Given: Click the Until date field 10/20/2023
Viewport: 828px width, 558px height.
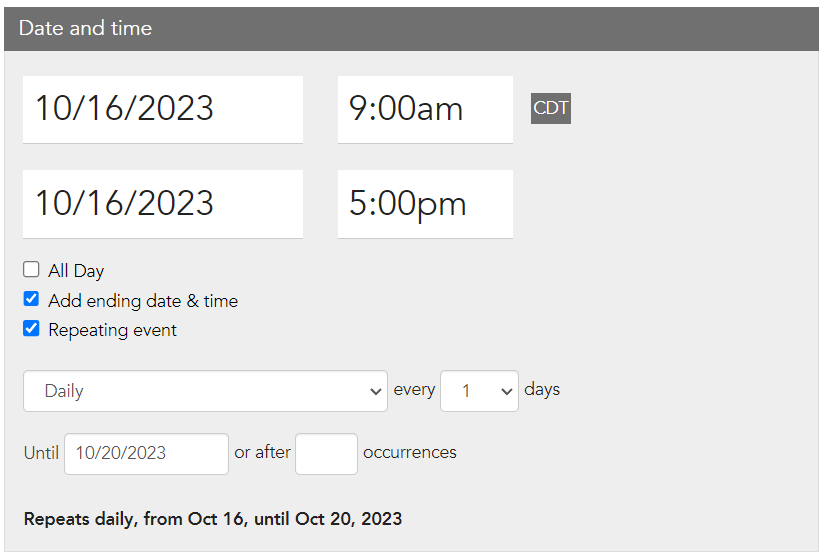Looking at the screenshot, I should (x=146, y=453).
